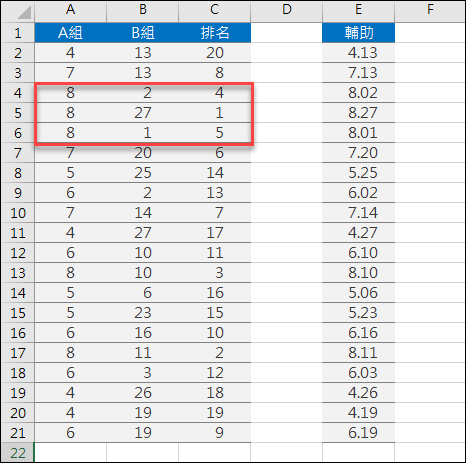Click rank cell 16 in row 14
The width and height of the screenshot is (466, 463).
pyautogui.click(x=215, y=293)
